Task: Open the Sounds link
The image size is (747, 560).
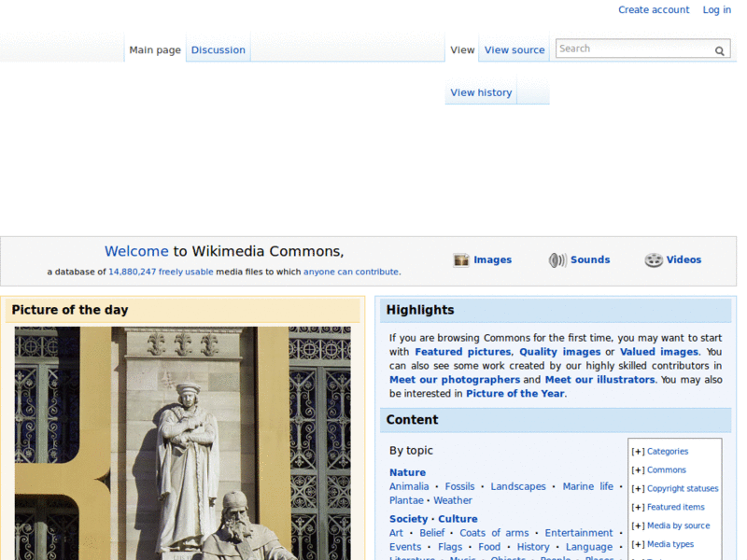Action: 590,259
